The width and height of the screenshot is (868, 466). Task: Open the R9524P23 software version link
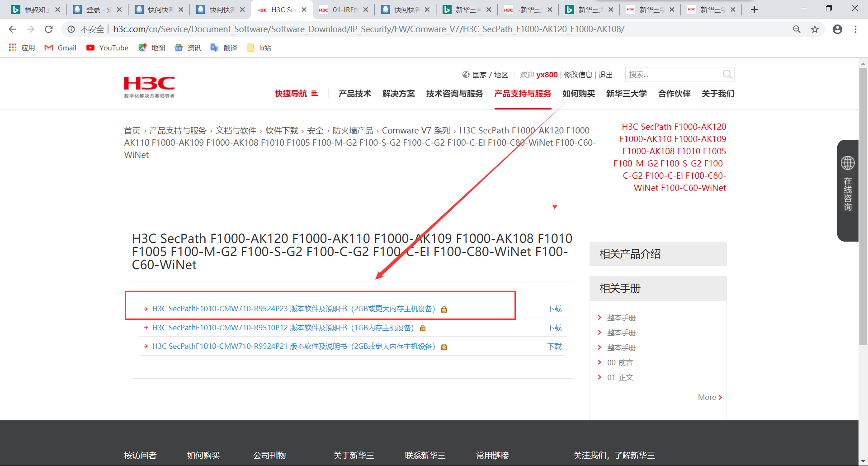coord(294,309)
